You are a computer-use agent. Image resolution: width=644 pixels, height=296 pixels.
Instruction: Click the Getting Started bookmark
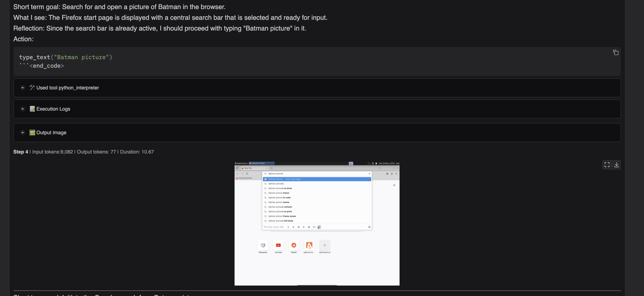tap(244, 178)
